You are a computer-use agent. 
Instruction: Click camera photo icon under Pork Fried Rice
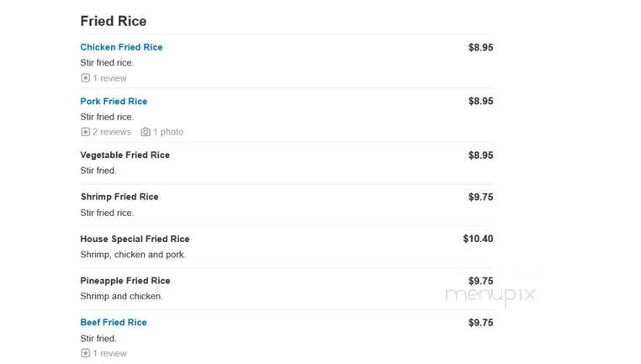click(x=146, y=131)
